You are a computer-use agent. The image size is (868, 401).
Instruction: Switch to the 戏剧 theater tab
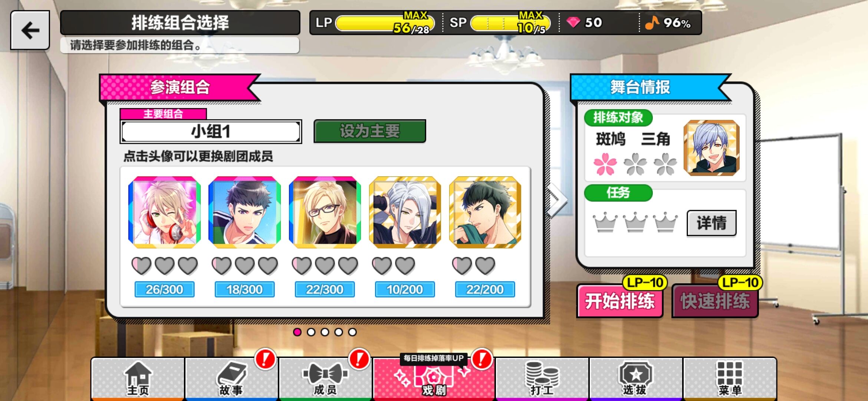click(434, 379)
